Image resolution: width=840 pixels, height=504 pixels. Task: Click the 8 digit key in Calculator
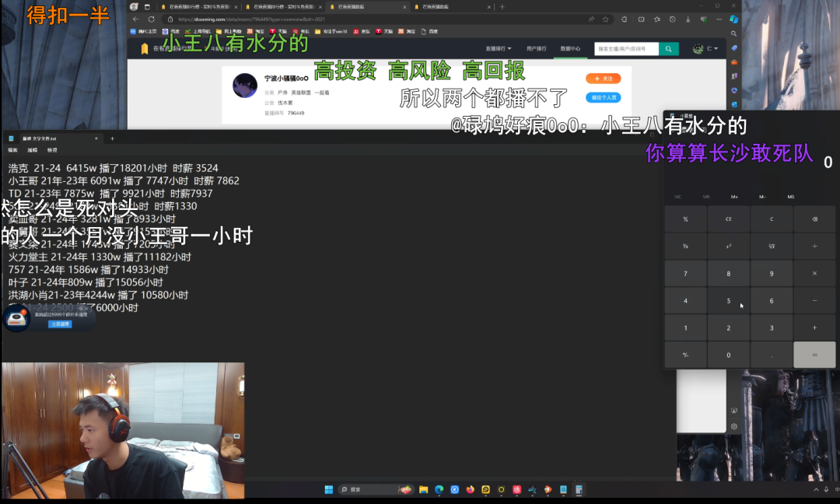(x=729, y=274)
